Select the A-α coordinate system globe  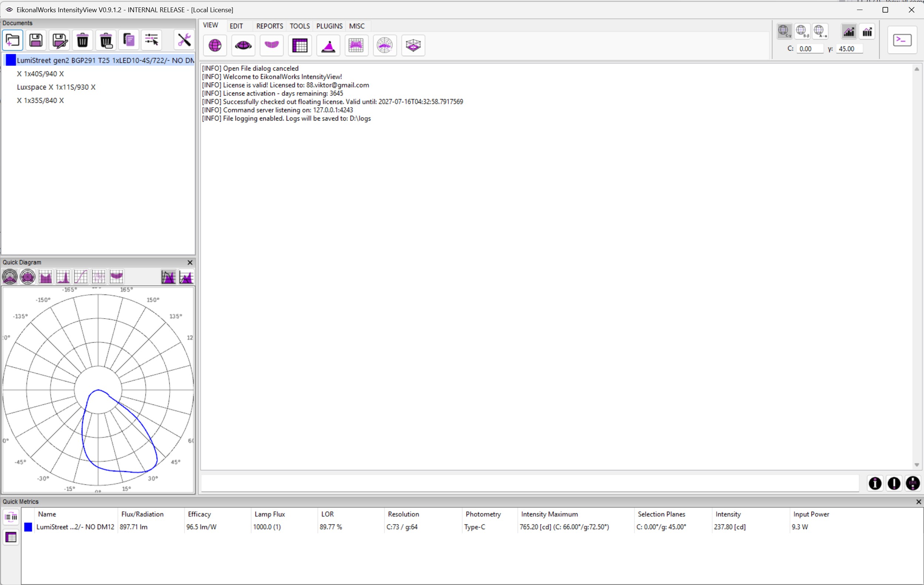(820, 31)
